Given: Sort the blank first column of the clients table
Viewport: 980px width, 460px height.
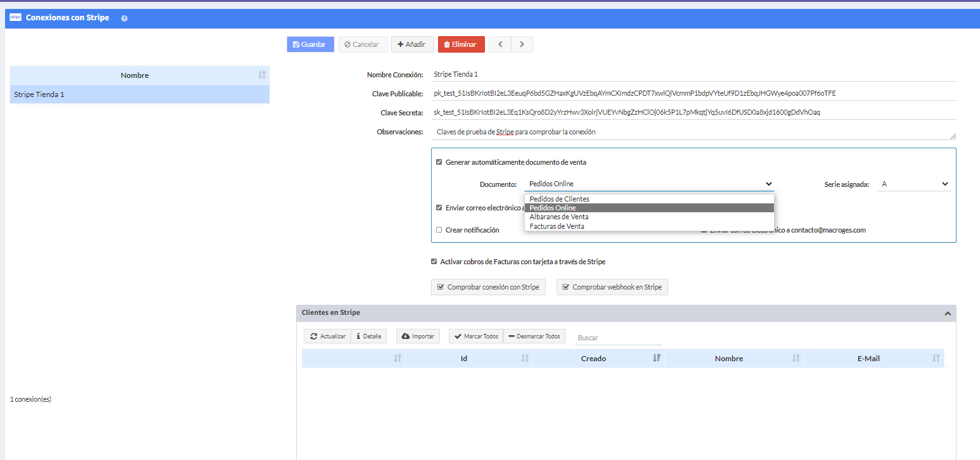Looking at the screenshot, I should pyautogui.click(x=397, y=358).
